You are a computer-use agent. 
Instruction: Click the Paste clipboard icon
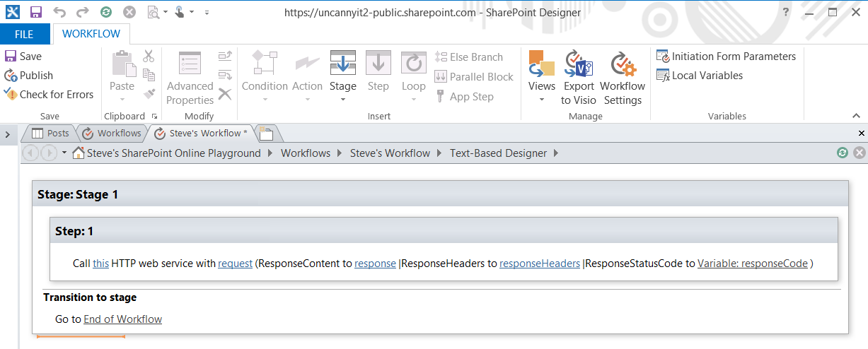tap(122, 63)
